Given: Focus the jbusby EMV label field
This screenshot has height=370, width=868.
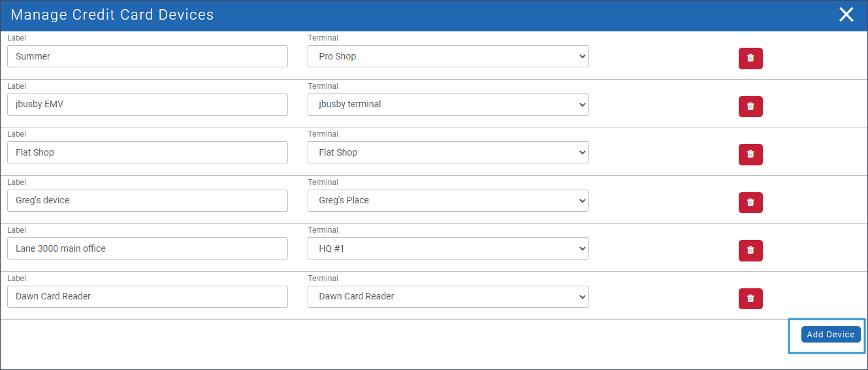Looking at the screenshot, I should [x=148, y=105].
